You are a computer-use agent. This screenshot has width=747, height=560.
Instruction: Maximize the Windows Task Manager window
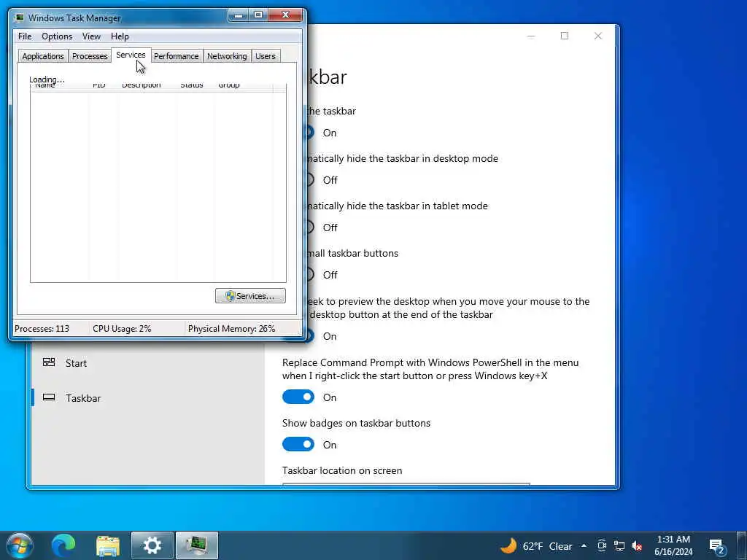pyautogui.click(x=258, y=15)
